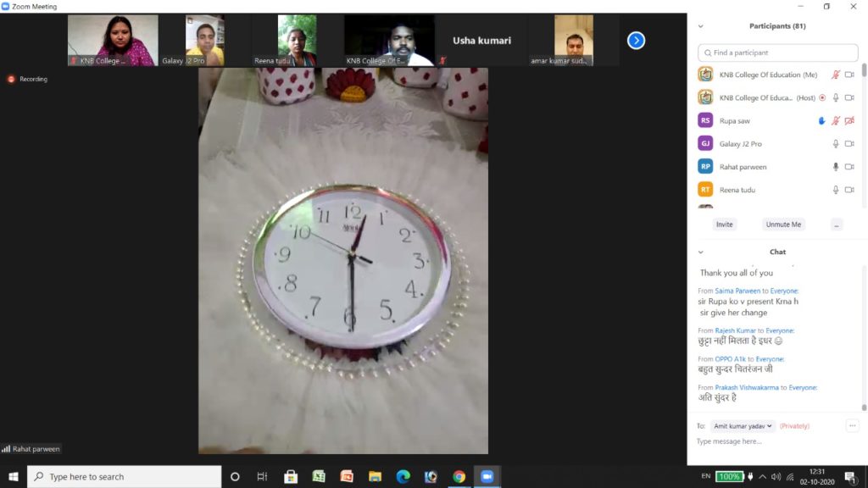Open Prakash Vishwakarma's name link in chat

pyautogui.click(x=746, y=388)
